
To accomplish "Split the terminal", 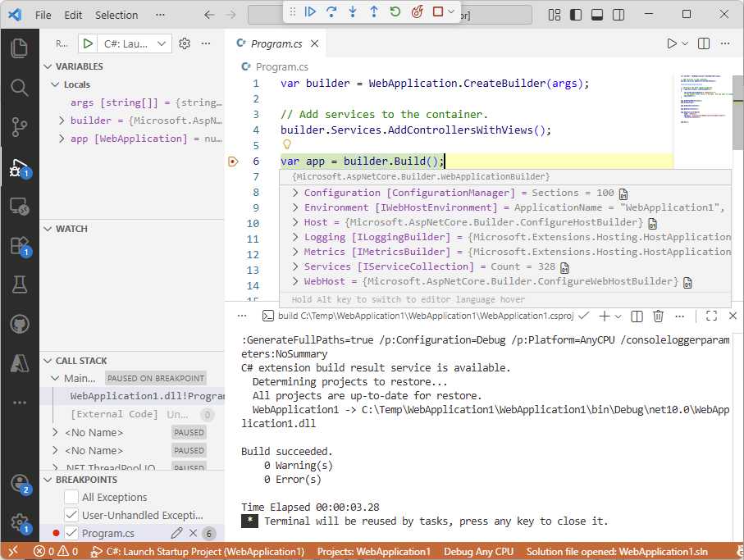I will tap(637, 316).
